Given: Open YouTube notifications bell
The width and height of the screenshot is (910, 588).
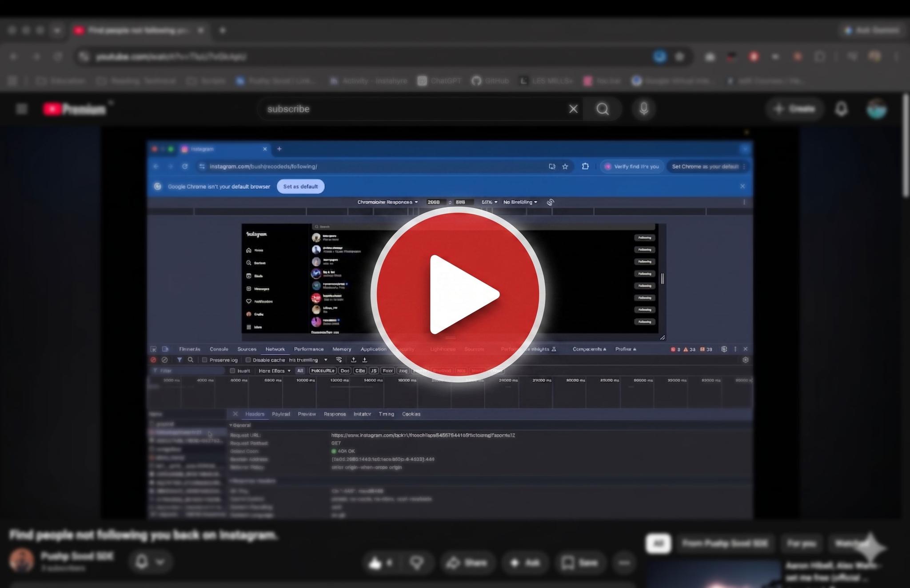Looking at the screenshot, I should pos(841,109).
